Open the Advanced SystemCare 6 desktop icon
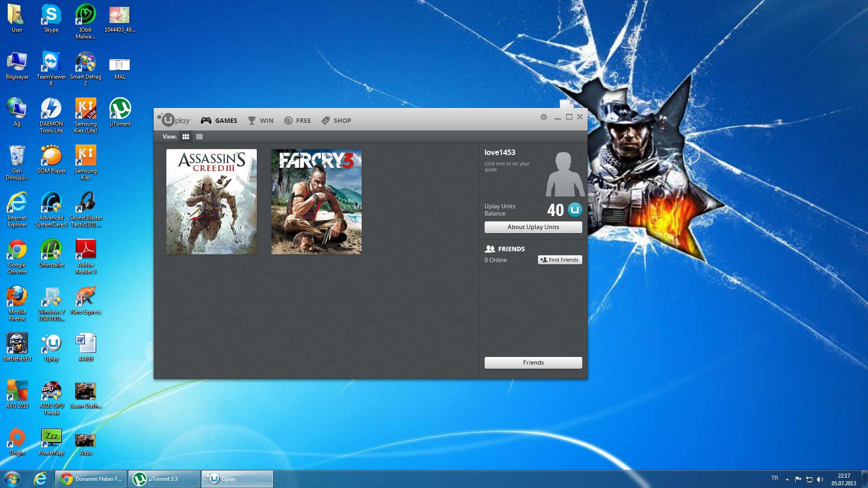Screen dimensions: 868x488 (51, 209)
